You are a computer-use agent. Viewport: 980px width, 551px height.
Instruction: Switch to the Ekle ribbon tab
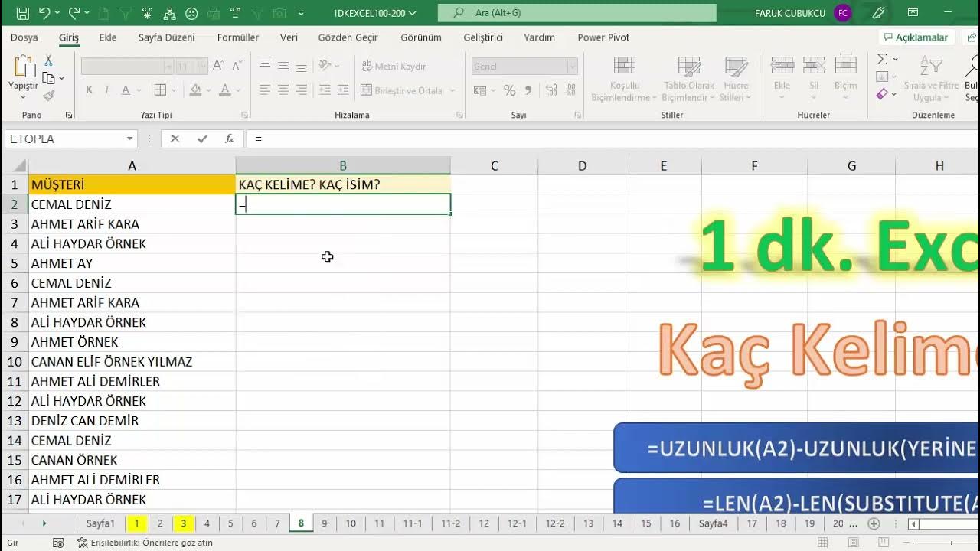tap(108, 37)
